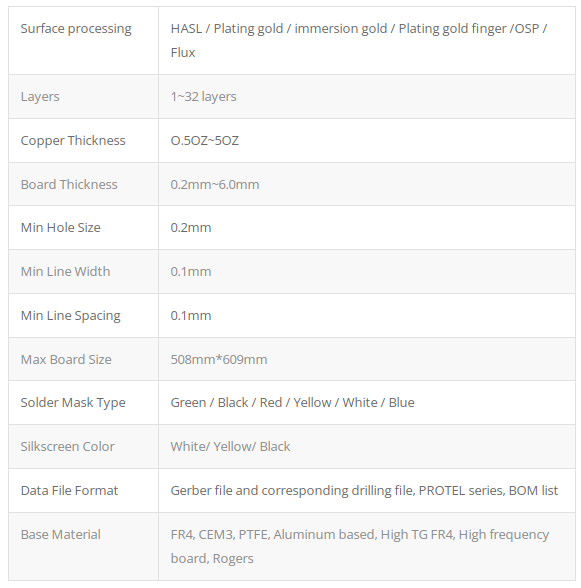
Task: Click the Layers row label
Action: 40,97
